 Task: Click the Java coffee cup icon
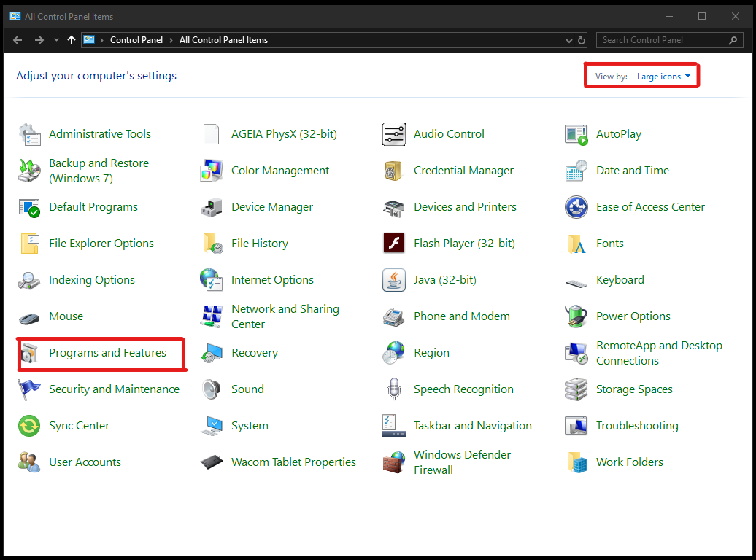tap(394, 280)
